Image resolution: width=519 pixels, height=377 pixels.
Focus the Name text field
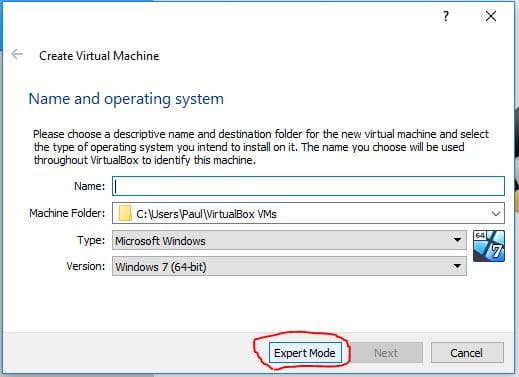coord(308,186)
